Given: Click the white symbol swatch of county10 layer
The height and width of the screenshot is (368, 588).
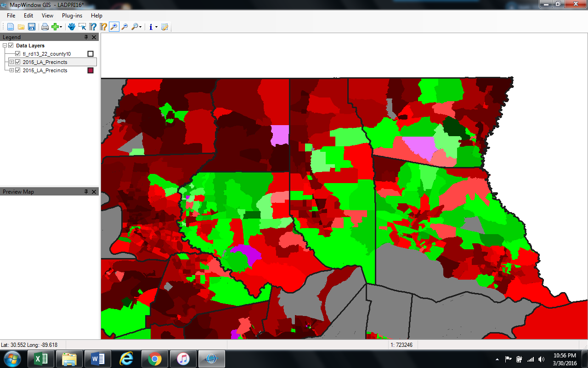Looking at the screenshot, I should tap(90, 54).
